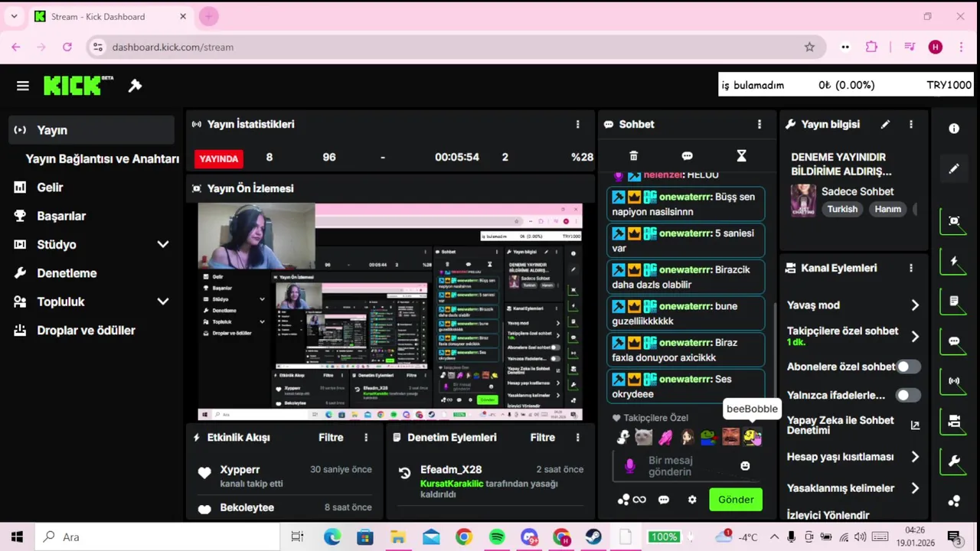Open Filtre in Etkinlik Akışı panel

click(x=331, y=438)
